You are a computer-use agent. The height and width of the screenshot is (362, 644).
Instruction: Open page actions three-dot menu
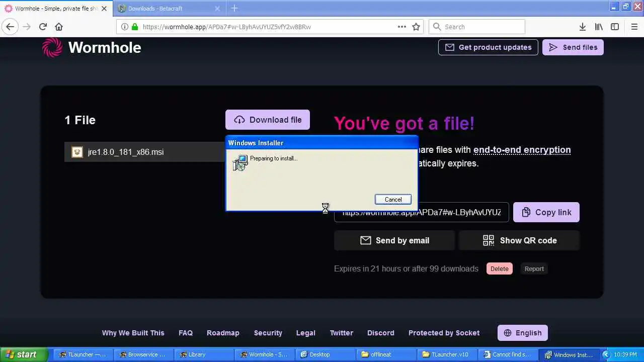pyautogui.click(x=402, y=27)
